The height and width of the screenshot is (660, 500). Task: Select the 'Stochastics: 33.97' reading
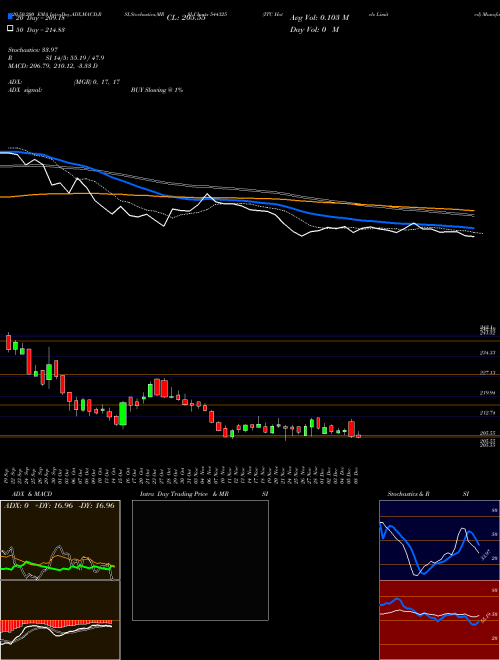click(33, 50)
